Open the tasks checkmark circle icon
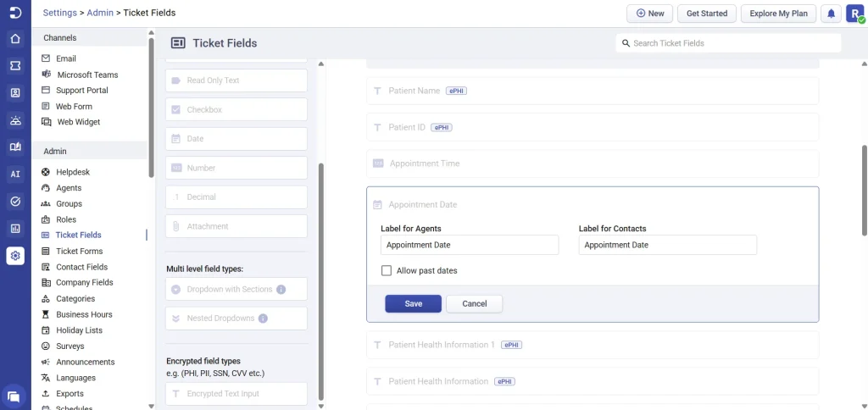 [x=15, y=201]
